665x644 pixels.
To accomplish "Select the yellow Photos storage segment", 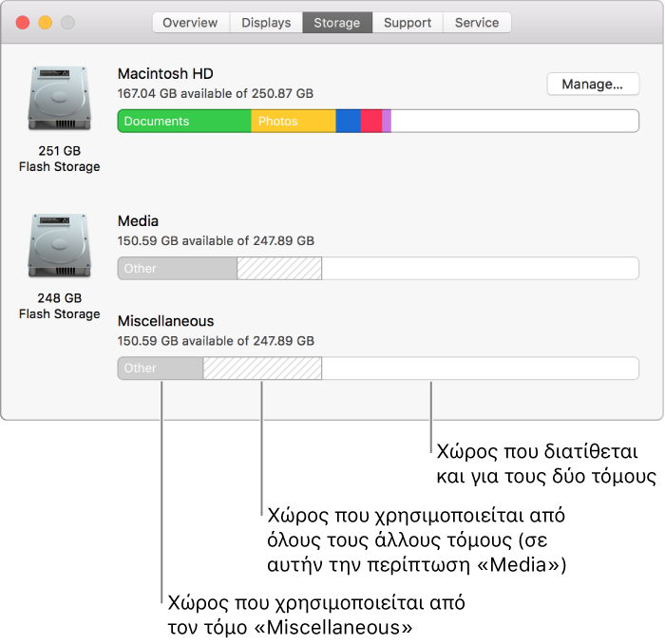I will point(294,122).
